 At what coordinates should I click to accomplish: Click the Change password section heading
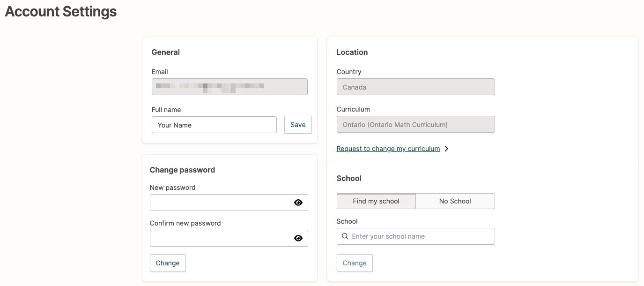tap(182, 170)
